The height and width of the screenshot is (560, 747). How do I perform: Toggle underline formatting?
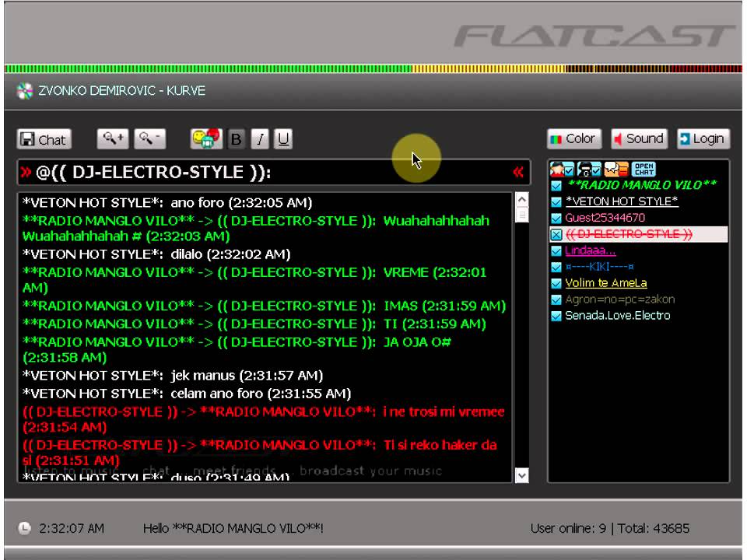pos(283,139)
